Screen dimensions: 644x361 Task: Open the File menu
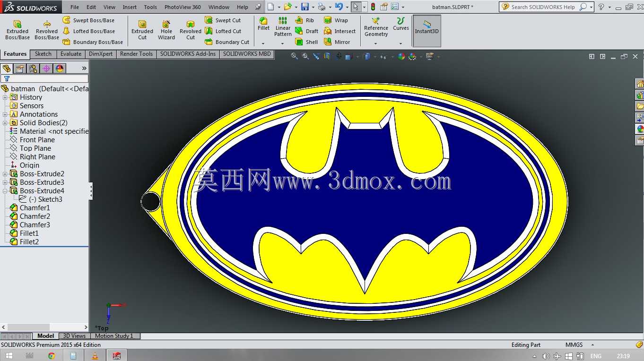(x=75, y=7)
